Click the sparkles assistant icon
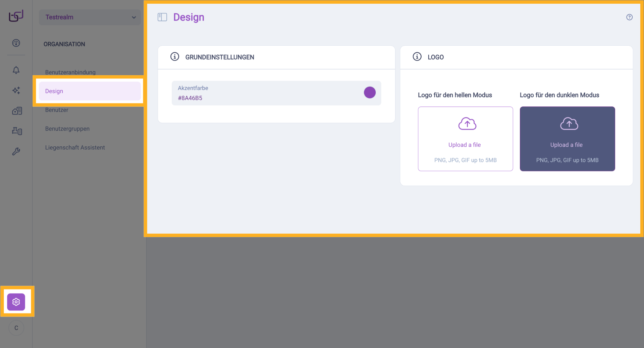Screen dimensions: 644x348 [x=16, y=90]
